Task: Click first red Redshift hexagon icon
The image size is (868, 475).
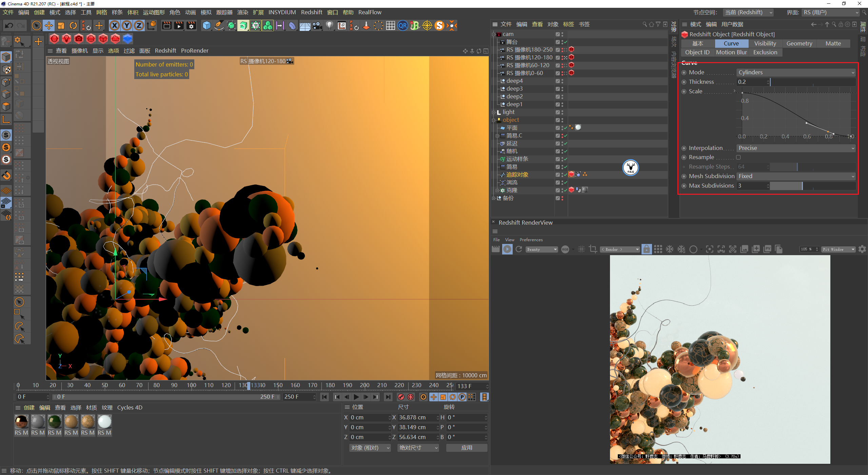Action: click(54, 39)
